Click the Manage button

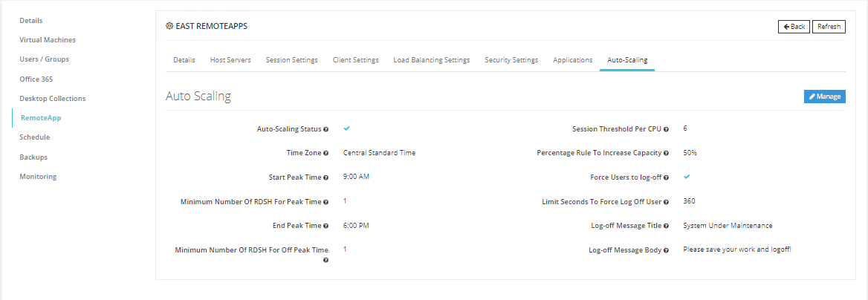click(x=824, y=97)
